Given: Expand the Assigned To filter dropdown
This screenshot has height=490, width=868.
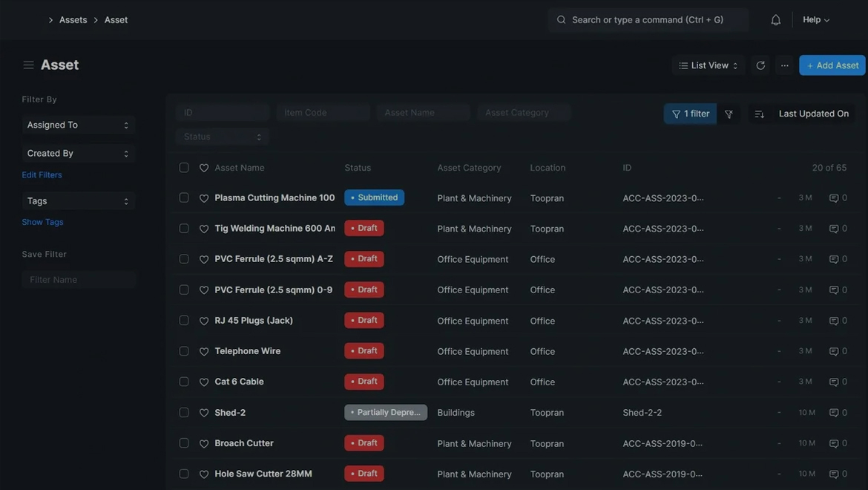Looking at the screenshot, I should click(78, 125).
